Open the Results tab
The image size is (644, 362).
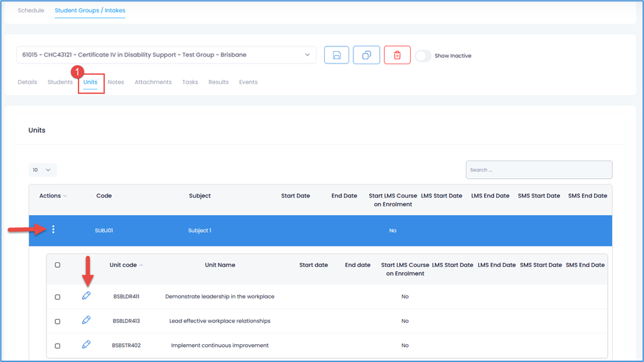(218, 82)
